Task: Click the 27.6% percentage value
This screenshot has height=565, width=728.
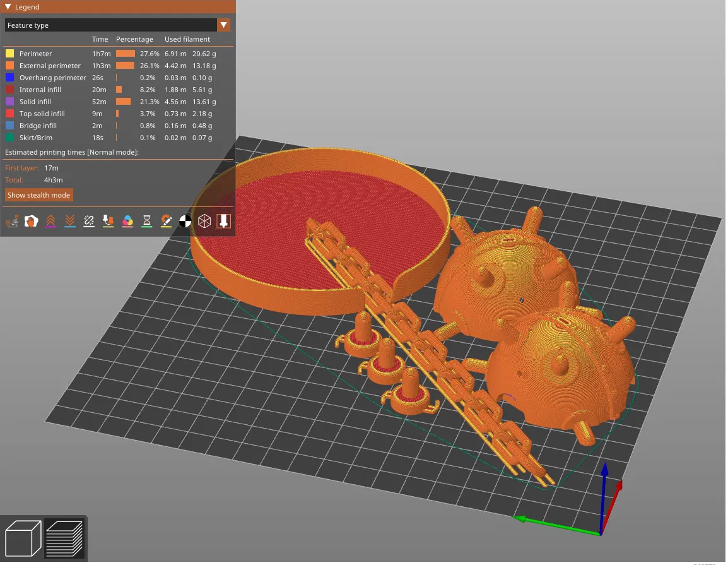Action: (150, 54)
